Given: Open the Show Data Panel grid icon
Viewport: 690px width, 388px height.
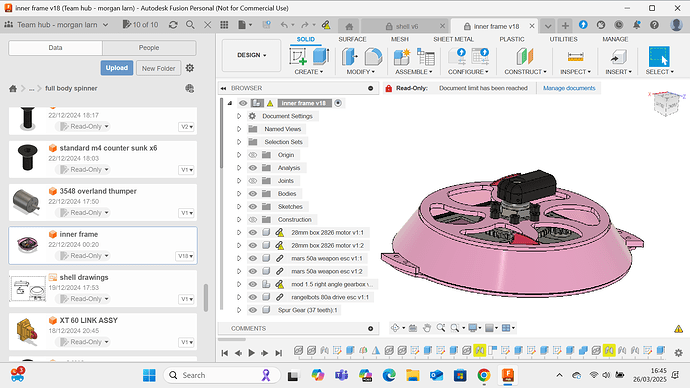Looking at the screenshot, I should coord(224,25).
